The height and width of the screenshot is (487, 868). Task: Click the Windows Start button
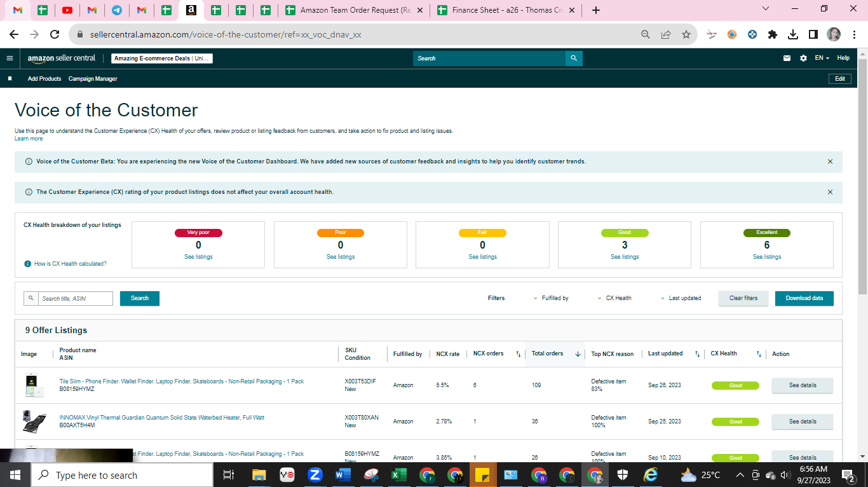point(15,475)
